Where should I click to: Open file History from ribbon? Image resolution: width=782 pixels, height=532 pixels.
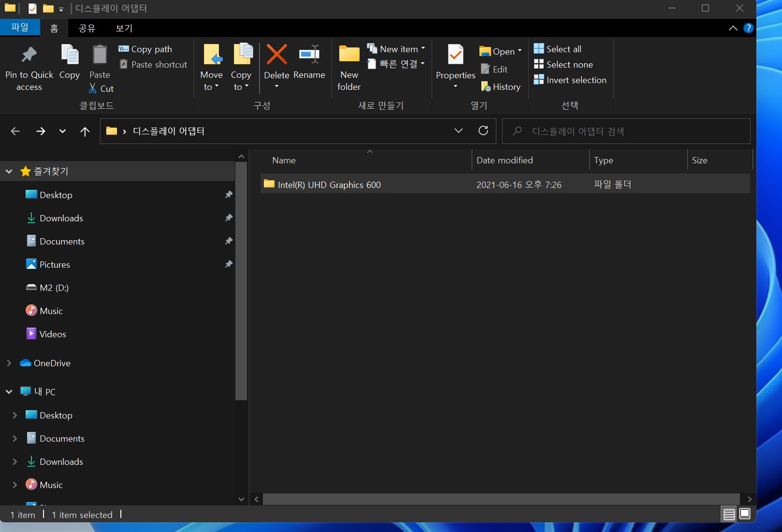(501, 86)
